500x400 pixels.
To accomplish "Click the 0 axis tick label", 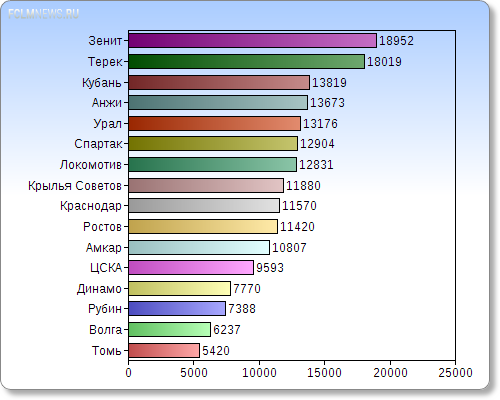I will [129, 373].
